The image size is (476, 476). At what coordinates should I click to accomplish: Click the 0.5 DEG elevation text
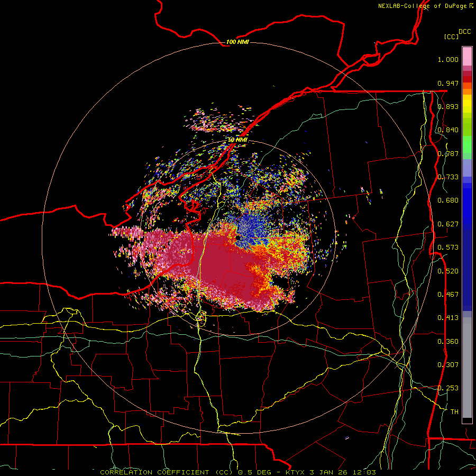click(x=254, y=472)
